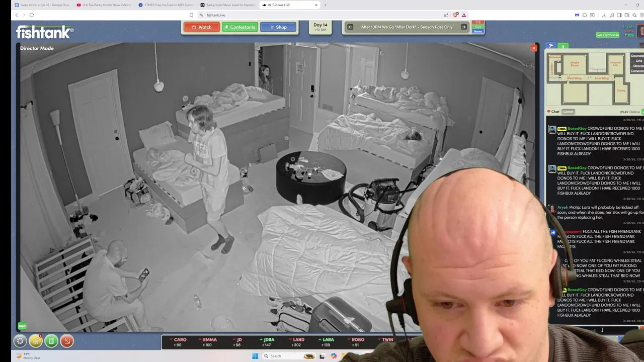Select LAND in the stock ticker
This screenshot has height=362, width=644.
click(x=297, y=342)
